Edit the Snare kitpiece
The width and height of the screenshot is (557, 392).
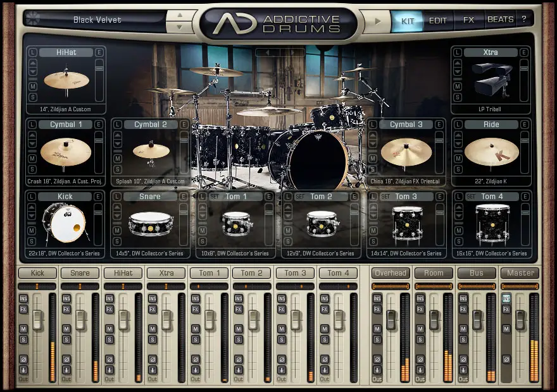184,197
